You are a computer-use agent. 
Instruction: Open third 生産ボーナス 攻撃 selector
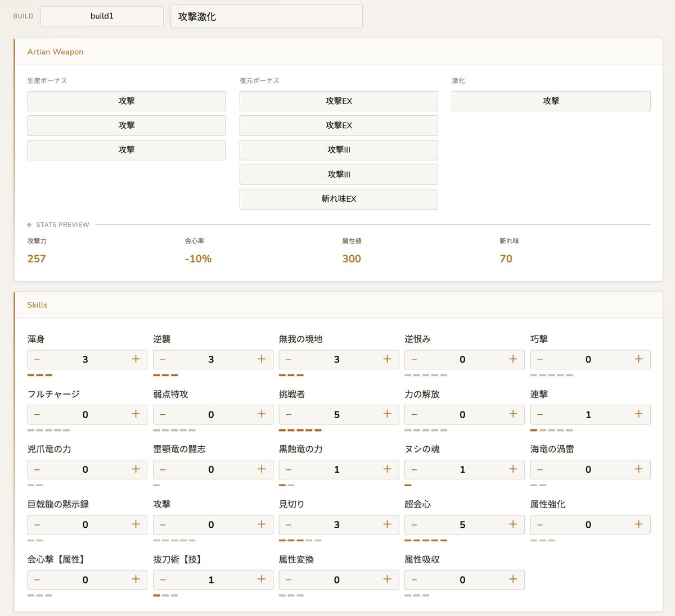click(x=127, y=150)
